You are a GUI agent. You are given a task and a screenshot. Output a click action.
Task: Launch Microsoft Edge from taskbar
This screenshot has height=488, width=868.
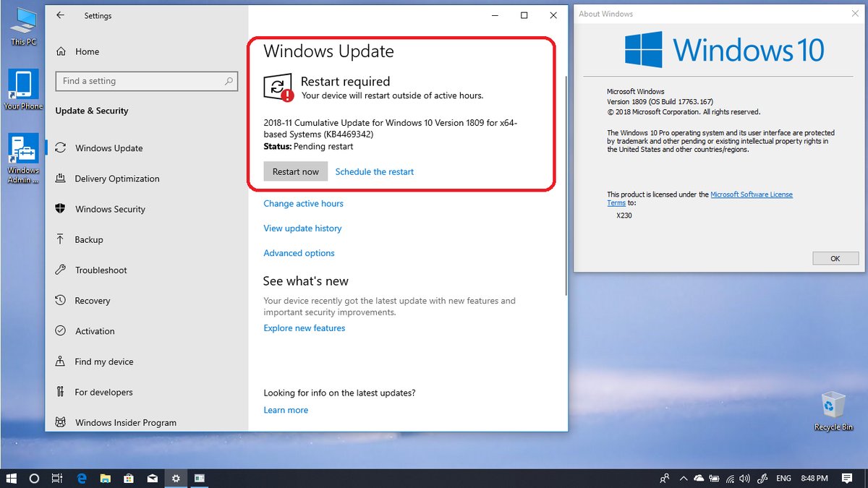pos(82,478)
